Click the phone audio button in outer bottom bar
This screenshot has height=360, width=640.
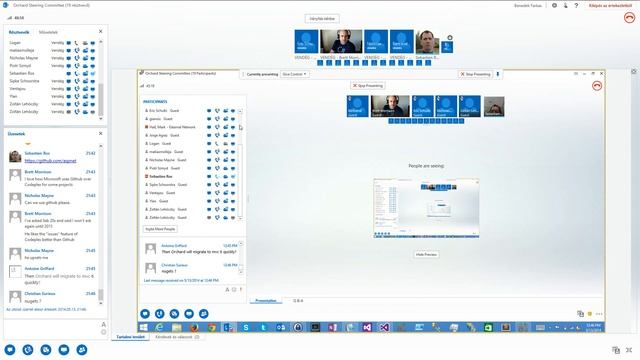pyautogui.click(x=28, y=350)
